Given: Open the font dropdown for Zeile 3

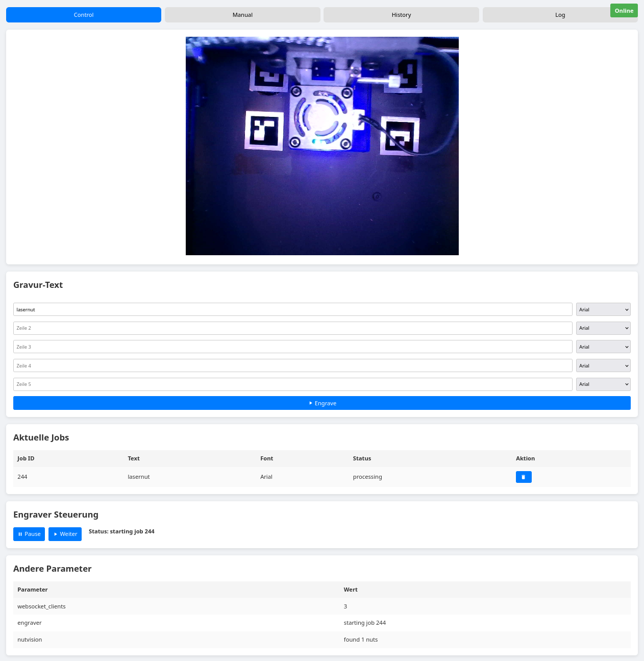Looking at the screenshot, I should pyautogui.click(x=603, y=347).
